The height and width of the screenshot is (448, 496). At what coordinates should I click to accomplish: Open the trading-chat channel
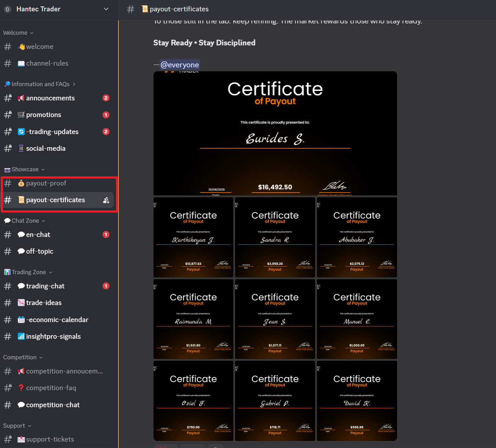click(x=45, y=286)
